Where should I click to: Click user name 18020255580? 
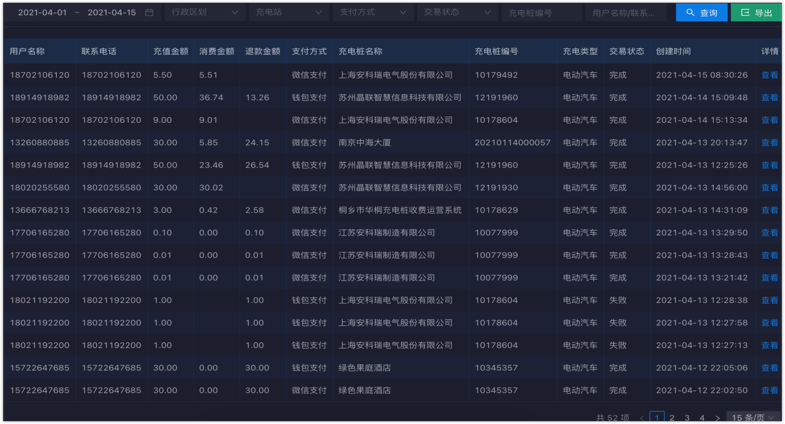pyautogui.click(x=40, y=188)
